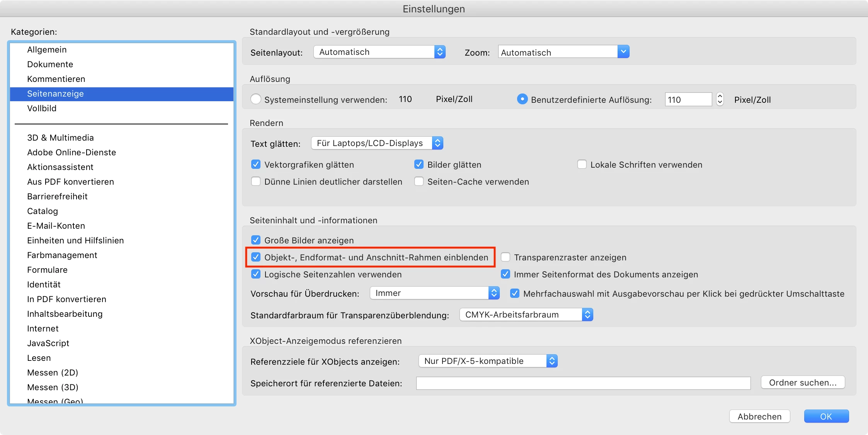868x435 pixels.
Task: Select Barrierefreiheit in Kategorien list
Action: [x=57, y=196]
